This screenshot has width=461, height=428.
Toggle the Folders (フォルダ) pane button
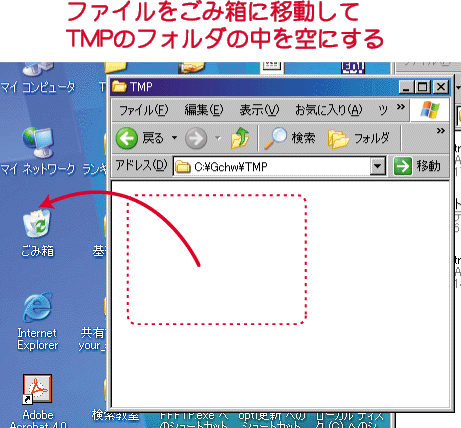click(x=358, y=138)
